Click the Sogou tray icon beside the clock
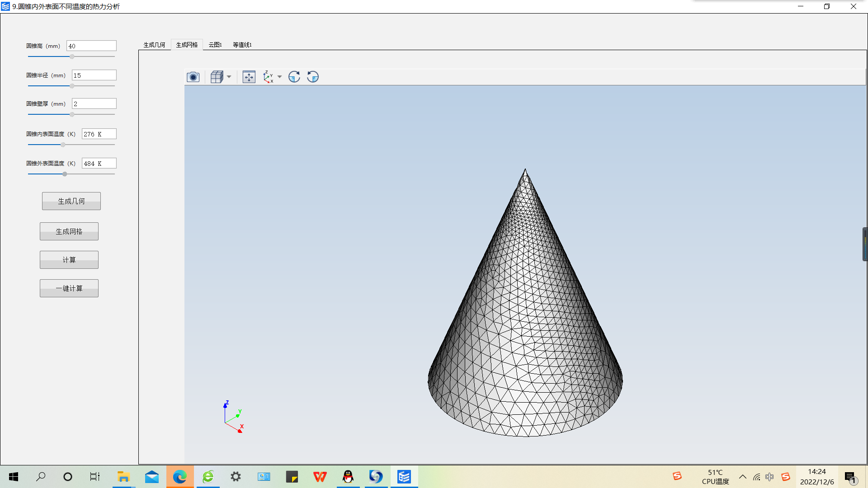The width and height of the screenshot is (868, 488). (786, 477)
